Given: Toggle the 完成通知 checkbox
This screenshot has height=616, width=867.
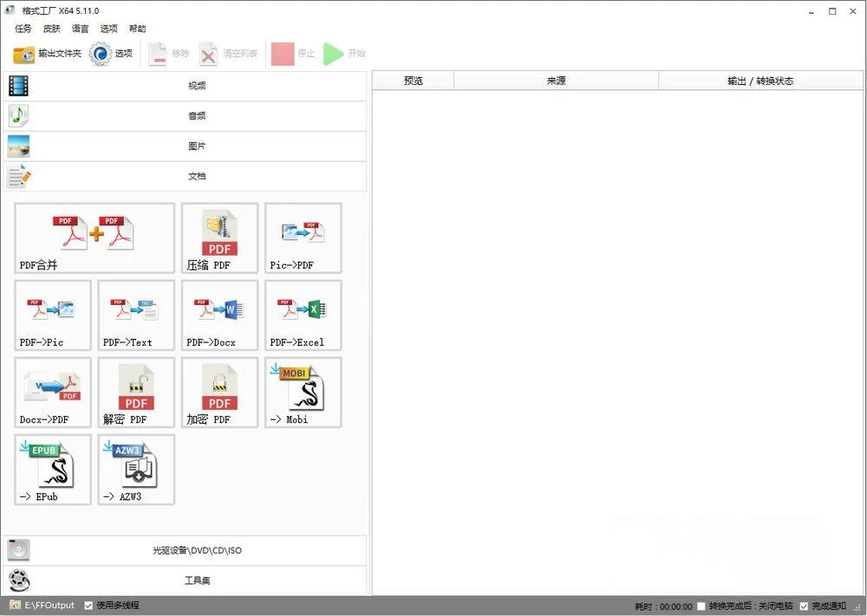Looking at the screenshot, I should click(x=804, y=606).
